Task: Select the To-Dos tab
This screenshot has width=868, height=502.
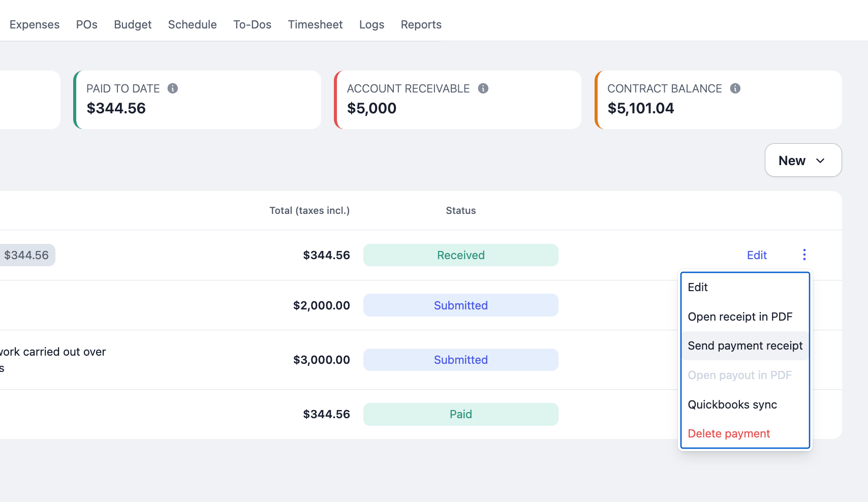Action: pyautogui.click(x=253, y=24)
